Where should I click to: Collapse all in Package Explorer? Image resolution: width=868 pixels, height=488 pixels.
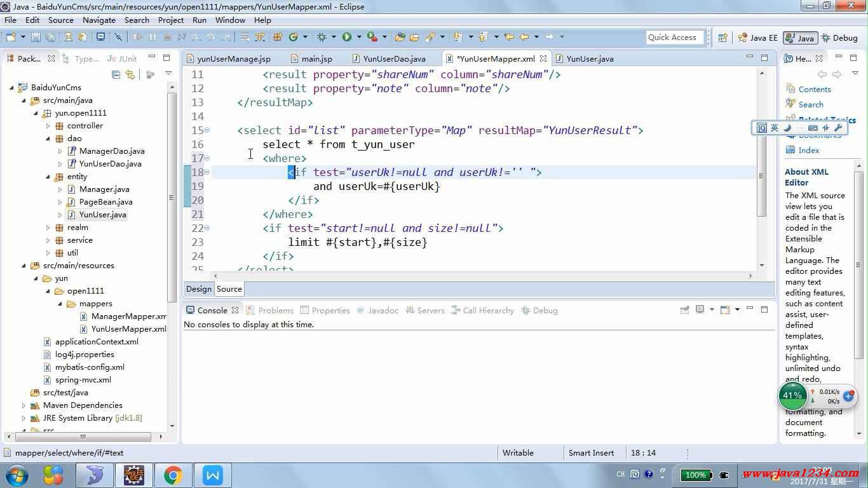(x=116, y=74)
